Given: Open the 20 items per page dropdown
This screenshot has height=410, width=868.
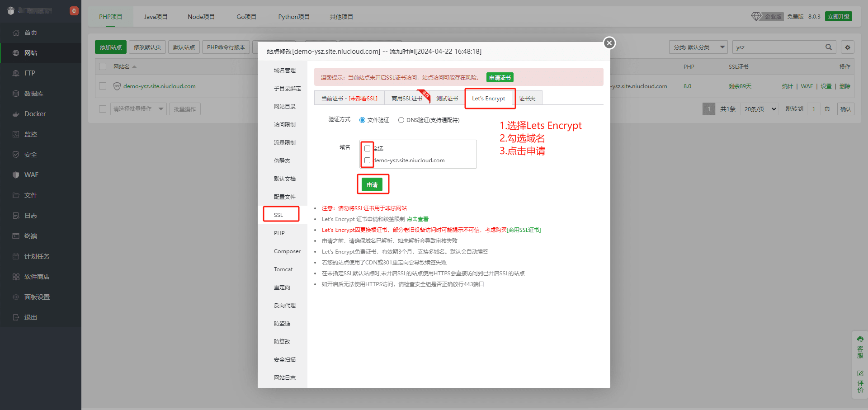Looking at the screenshot, I should (x=759, y=109).
